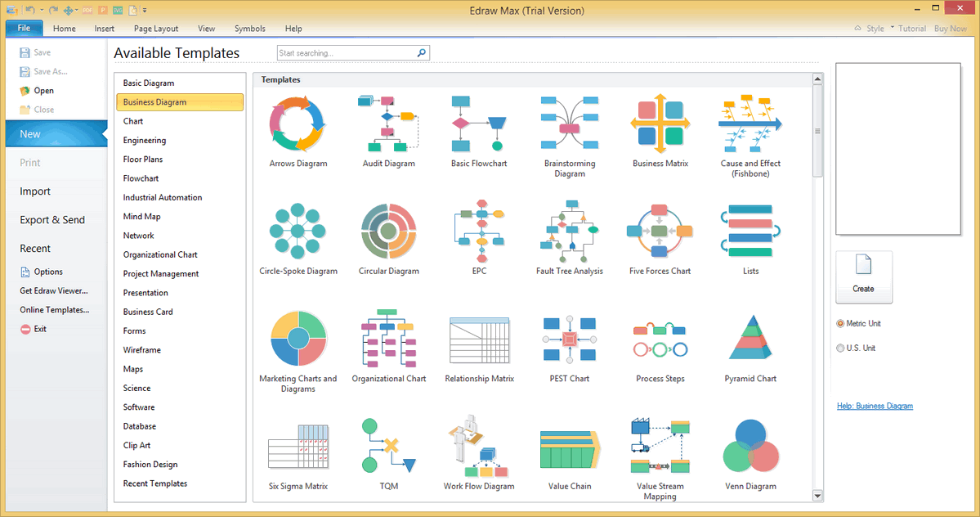Open the File tab
The width and height of the screenshot is (980, 517).
pyautogui.click(x=24, y=28)
